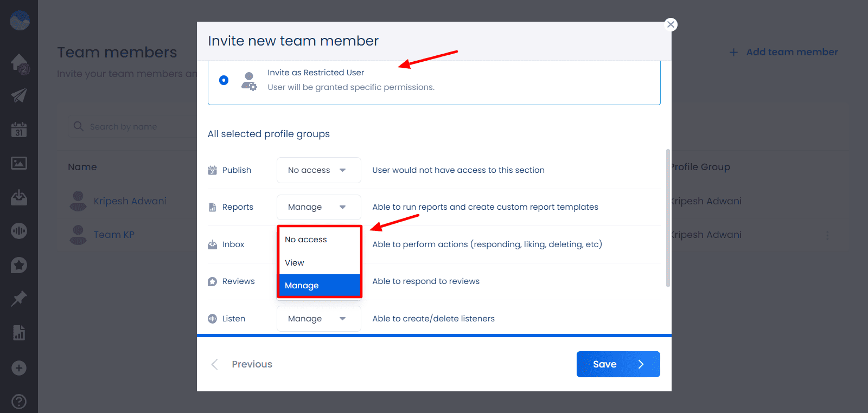The height and width of the screenshot is (413, 868).
Task: Expand the Reports permission dropdown
Action: tap(318, 207)
